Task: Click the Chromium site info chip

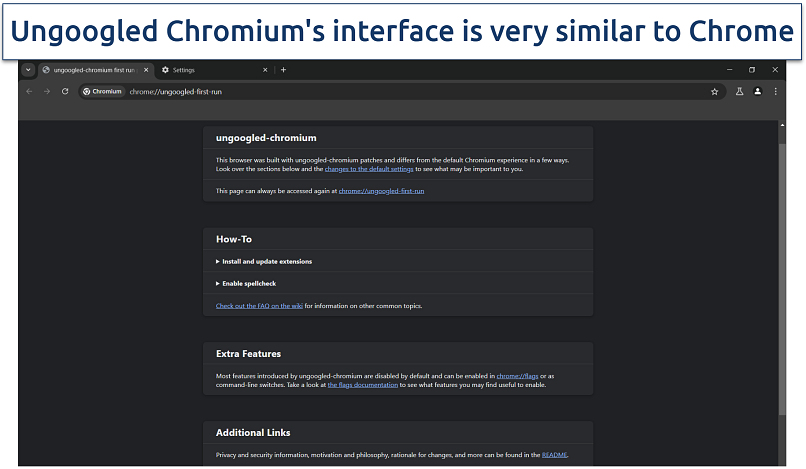Action: [103, 91]
